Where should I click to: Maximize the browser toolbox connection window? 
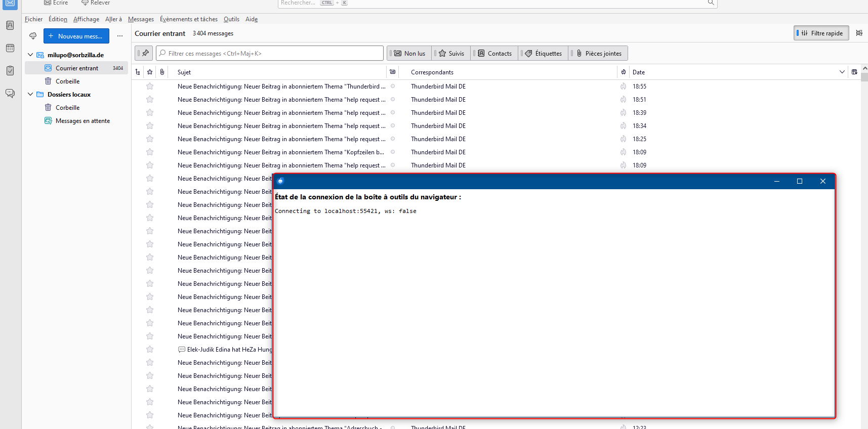pos(800,181)
